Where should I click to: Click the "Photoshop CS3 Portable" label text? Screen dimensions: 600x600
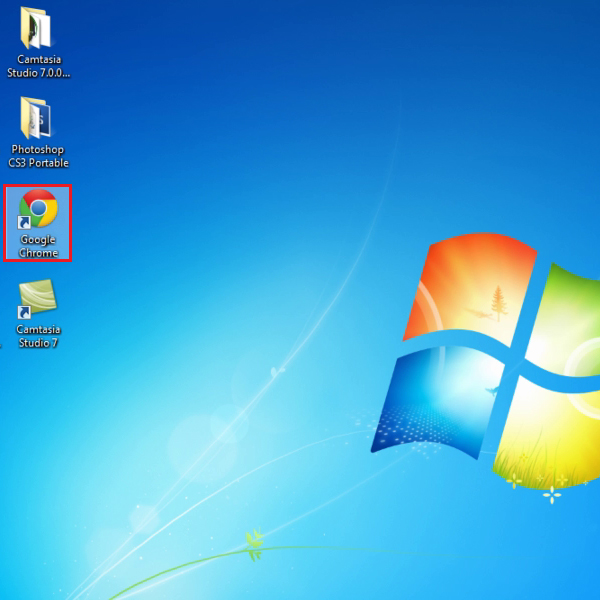pos(38,156)
